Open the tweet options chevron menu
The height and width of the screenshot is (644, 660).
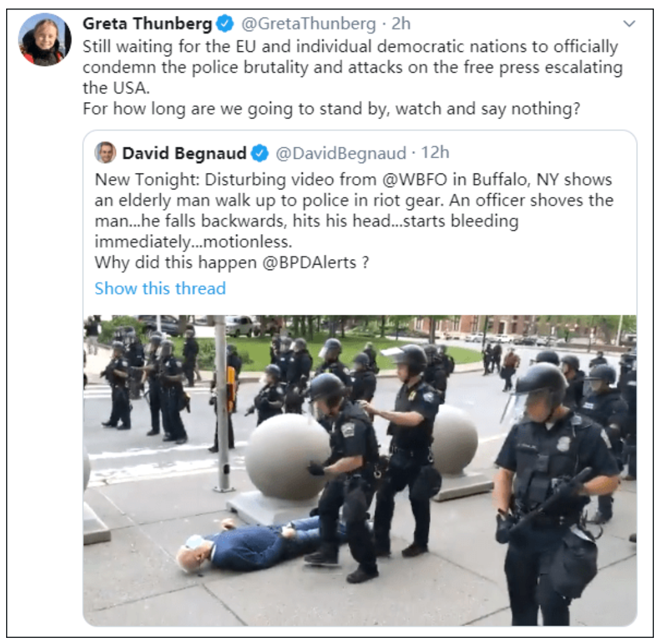tap(629, 24)
